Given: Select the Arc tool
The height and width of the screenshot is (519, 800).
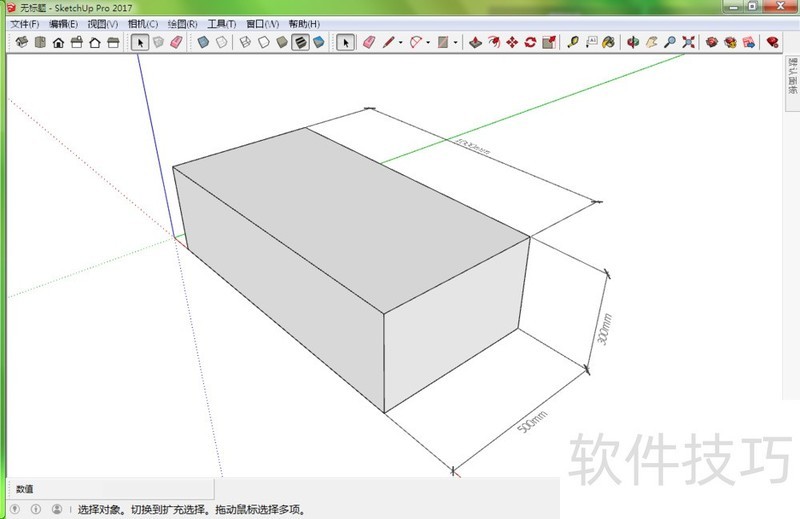Looking at the screenshot, I should click(416, 42).
